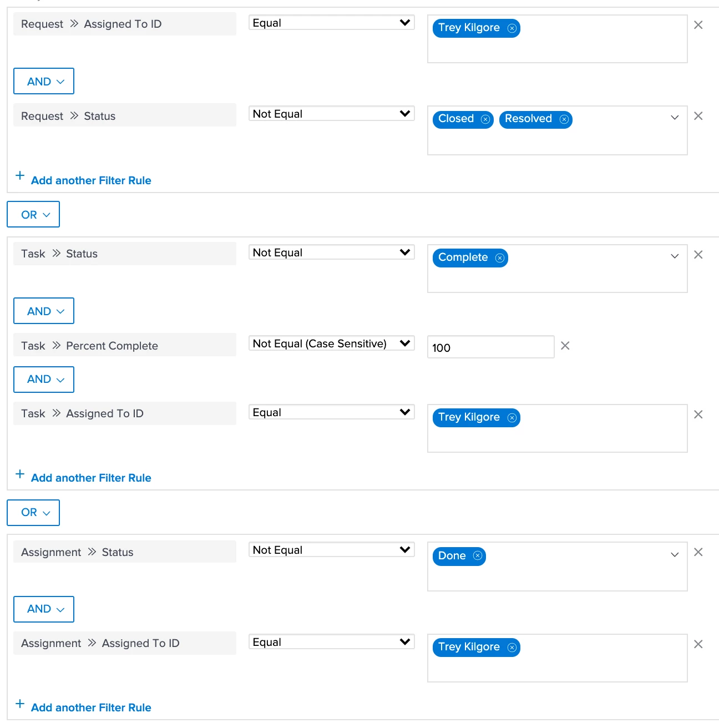Delete the Task Percent Complete filter rule
The width and height of the screenshot is (719, 728).
click(x=565, y=346)
